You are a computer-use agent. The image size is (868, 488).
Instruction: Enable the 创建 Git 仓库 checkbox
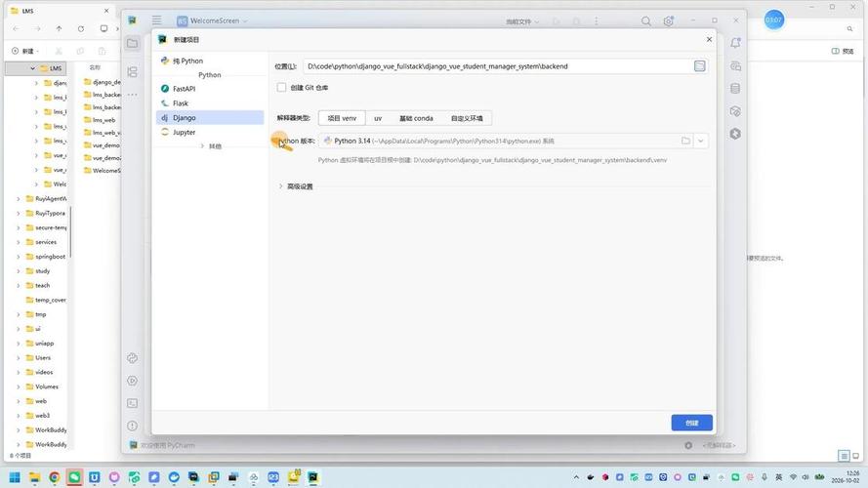pyautogui.click(x=281, y=88)
